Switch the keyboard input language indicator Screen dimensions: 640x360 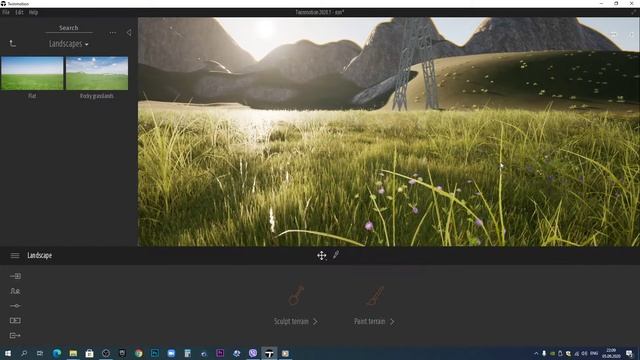point(594,353)
